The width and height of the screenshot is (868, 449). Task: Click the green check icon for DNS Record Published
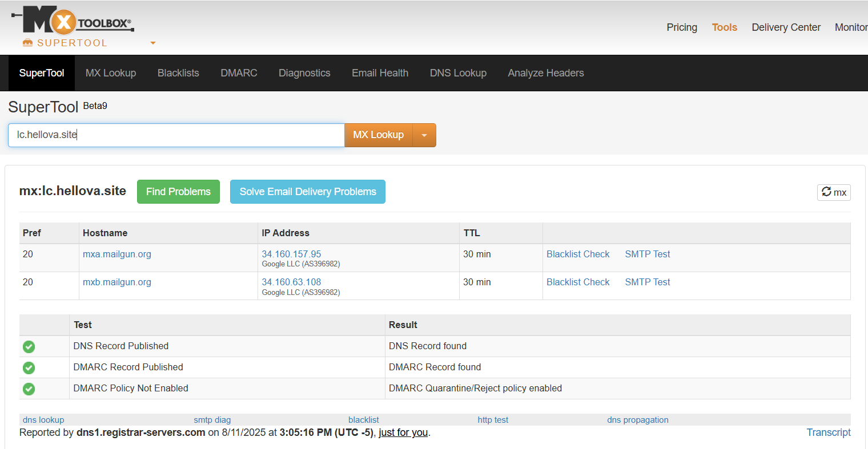pyautogui.click(x=29, y=346)
